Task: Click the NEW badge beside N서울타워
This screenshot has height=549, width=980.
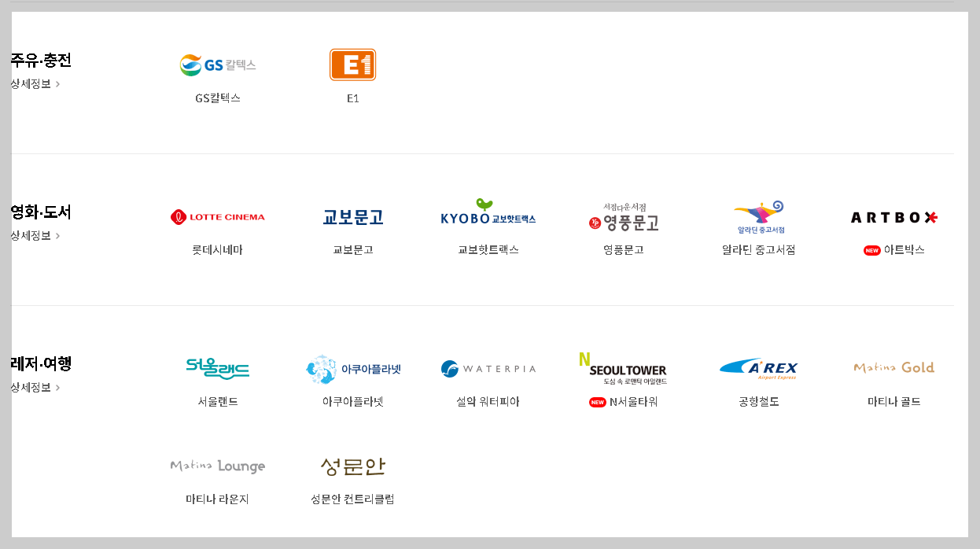Action: [x=598, y=402]
